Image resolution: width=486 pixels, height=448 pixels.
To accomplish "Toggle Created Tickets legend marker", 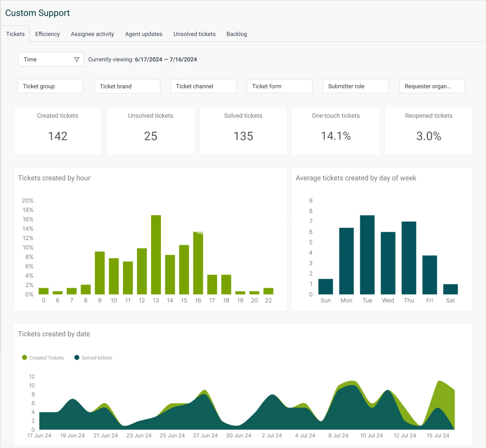I will (25, 357).
